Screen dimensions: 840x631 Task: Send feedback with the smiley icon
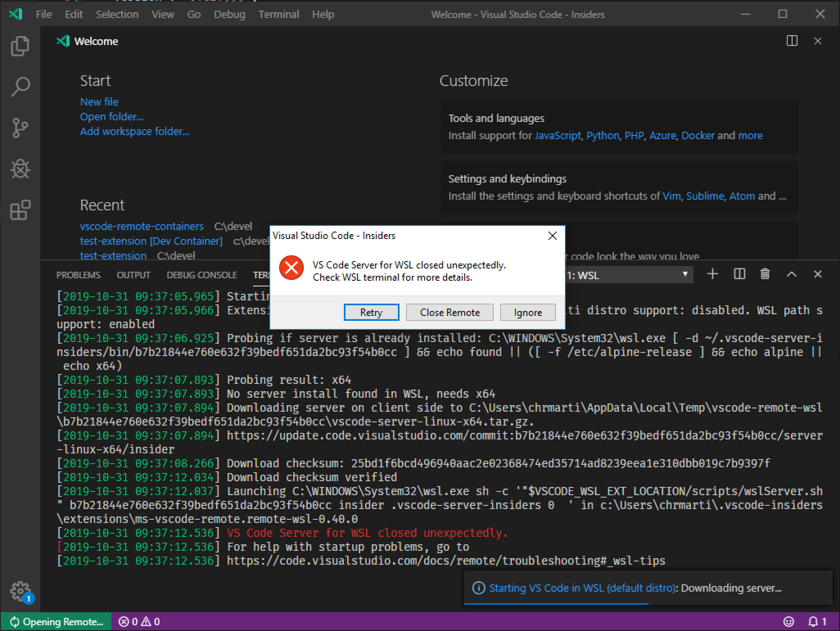[x=789, y=622]
